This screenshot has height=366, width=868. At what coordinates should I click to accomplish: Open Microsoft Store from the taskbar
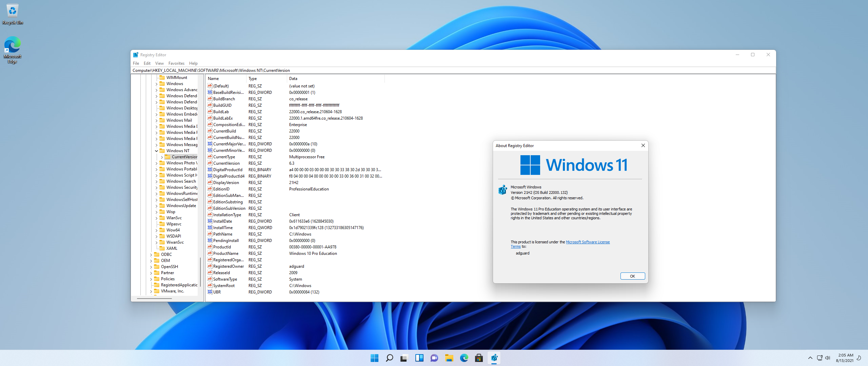[479, 358]
